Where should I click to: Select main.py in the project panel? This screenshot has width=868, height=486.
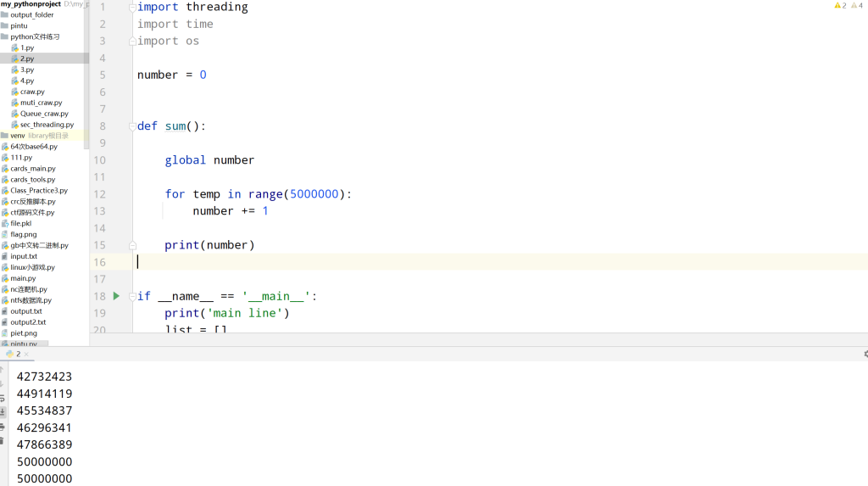click(23, 278)
